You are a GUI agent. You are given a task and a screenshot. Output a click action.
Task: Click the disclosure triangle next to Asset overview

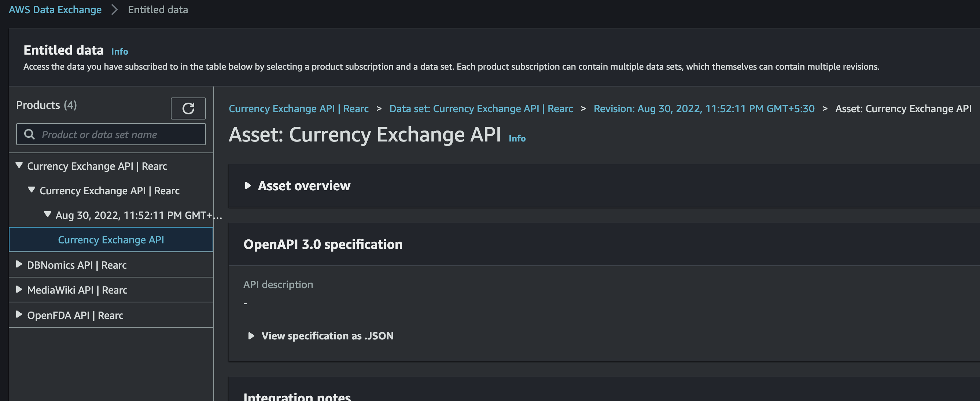[x=249, y=186]
